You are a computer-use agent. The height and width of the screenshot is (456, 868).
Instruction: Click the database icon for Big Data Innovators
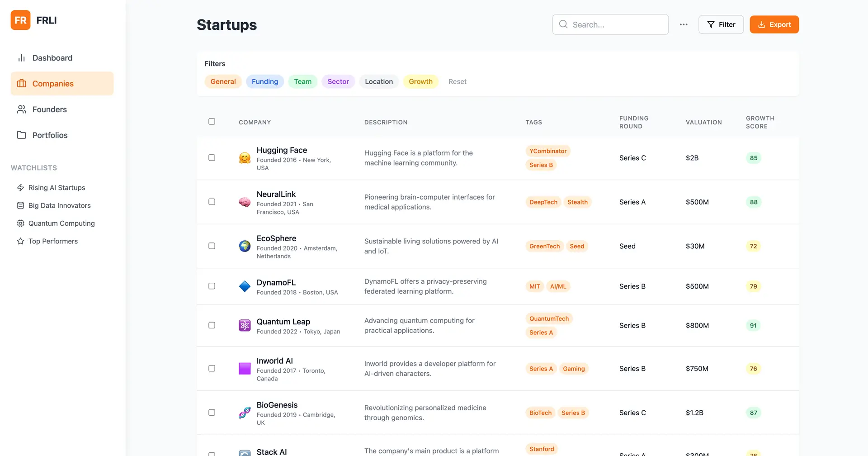[x=20, y=205]
